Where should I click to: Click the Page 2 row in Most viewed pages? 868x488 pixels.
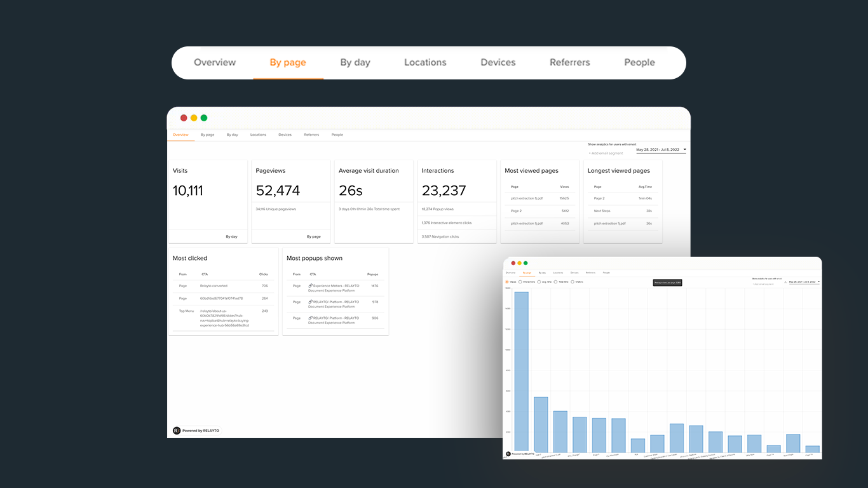click(540, 211)
